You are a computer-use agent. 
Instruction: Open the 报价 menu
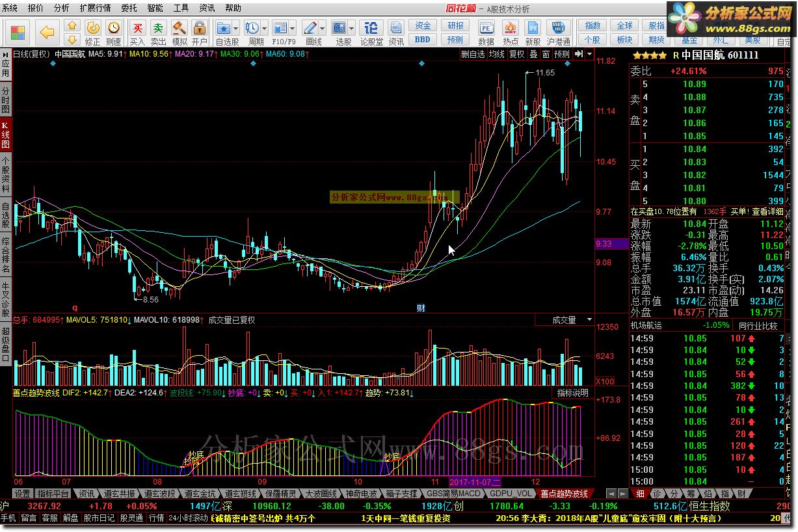click(36, 8)
